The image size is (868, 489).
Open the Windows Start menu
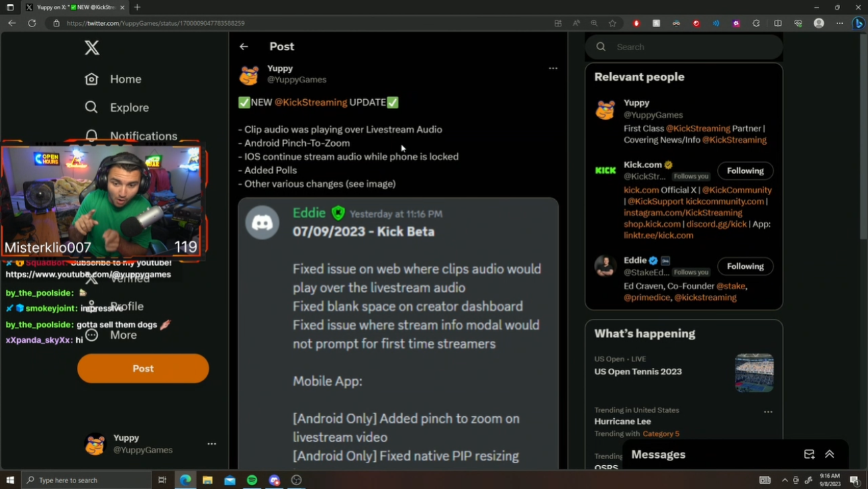(10, 480)
